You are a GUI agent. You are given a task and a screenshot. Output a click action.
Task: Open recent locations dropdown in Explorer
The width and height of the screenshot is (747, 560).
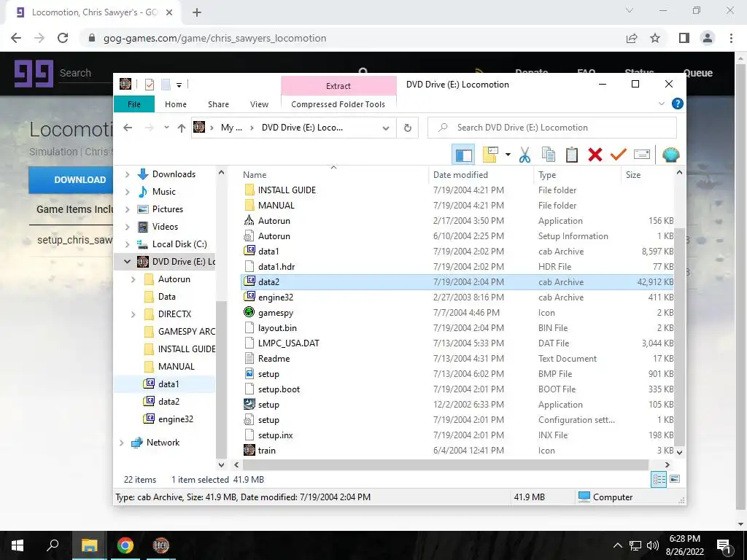tap(166, 128)
